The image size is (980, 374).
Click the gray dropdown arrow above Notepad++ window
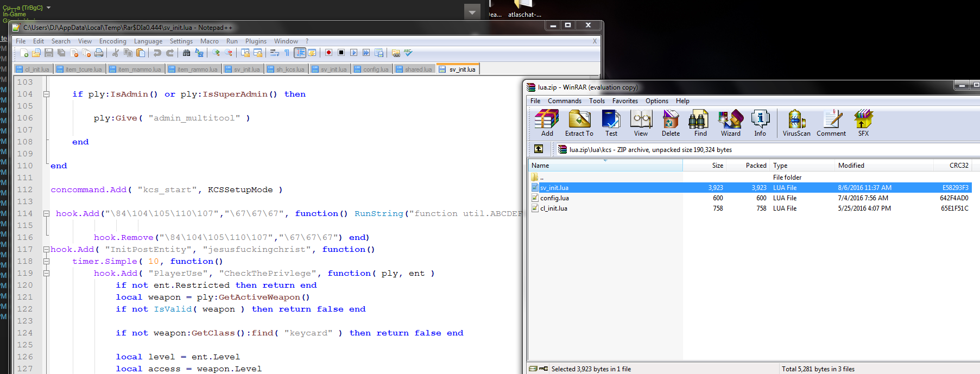click(472, 12)
